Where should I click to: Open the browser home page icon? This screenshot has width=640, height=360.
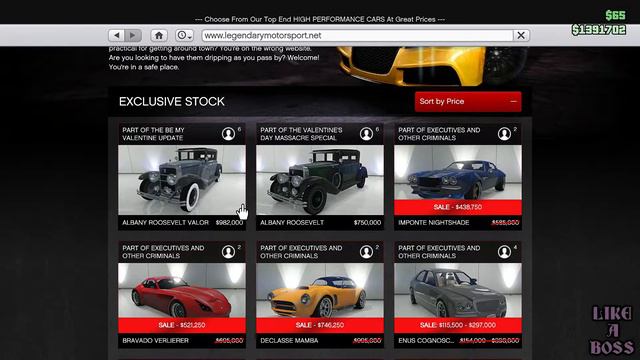159,36
